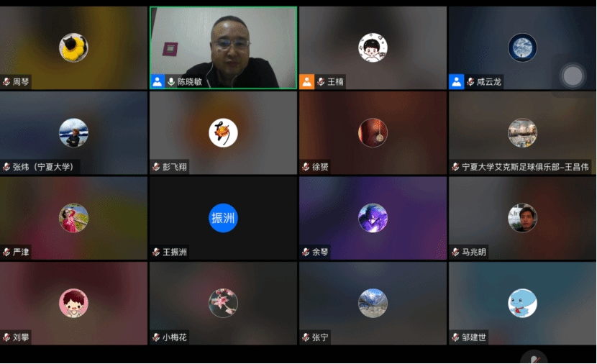Tap the floating round assistive button
The width and height of the screenshot is (597, 364).
point(573,76)
